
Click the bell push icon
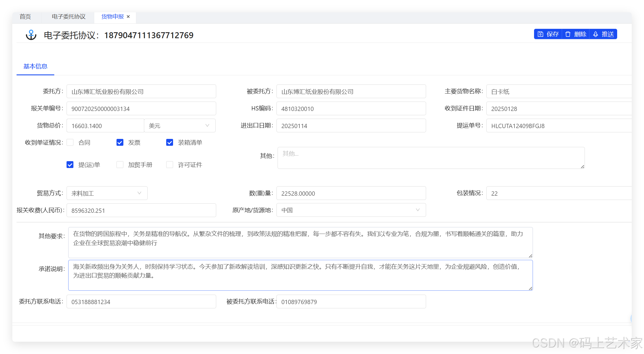595,34
